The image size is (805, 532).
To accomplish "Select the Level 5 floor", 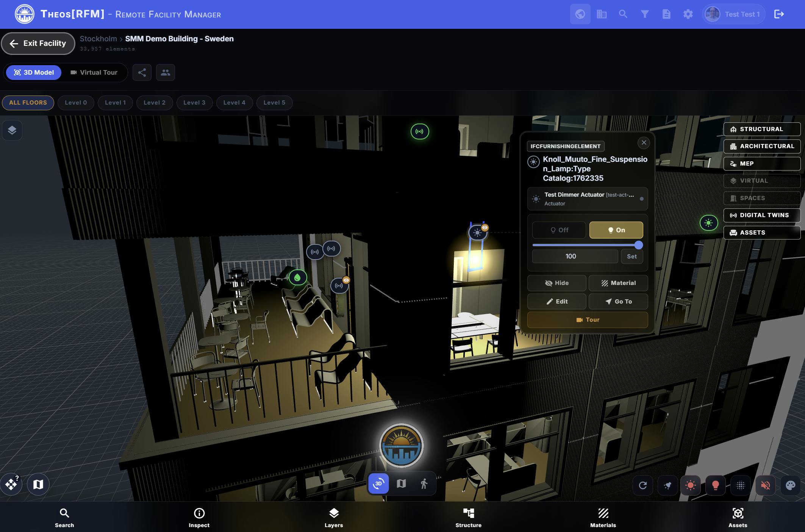I will 274,103.
